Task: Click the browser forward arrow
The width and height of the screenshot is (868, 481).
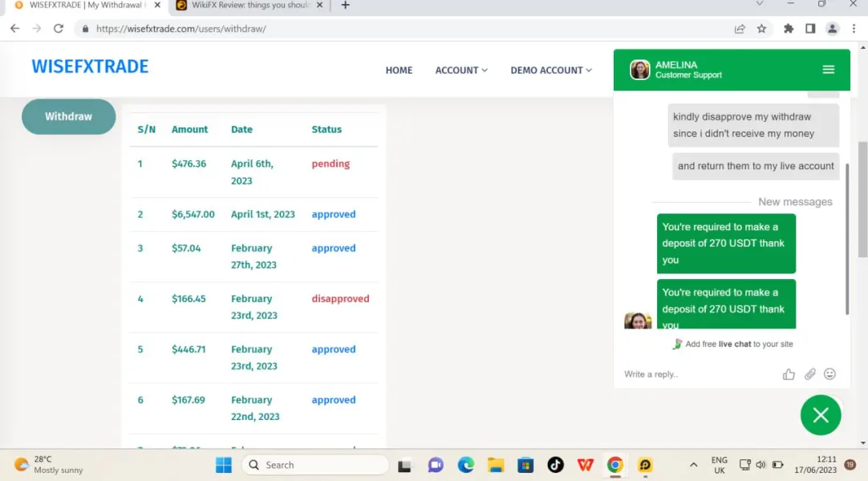Action: tap(37, 29)
